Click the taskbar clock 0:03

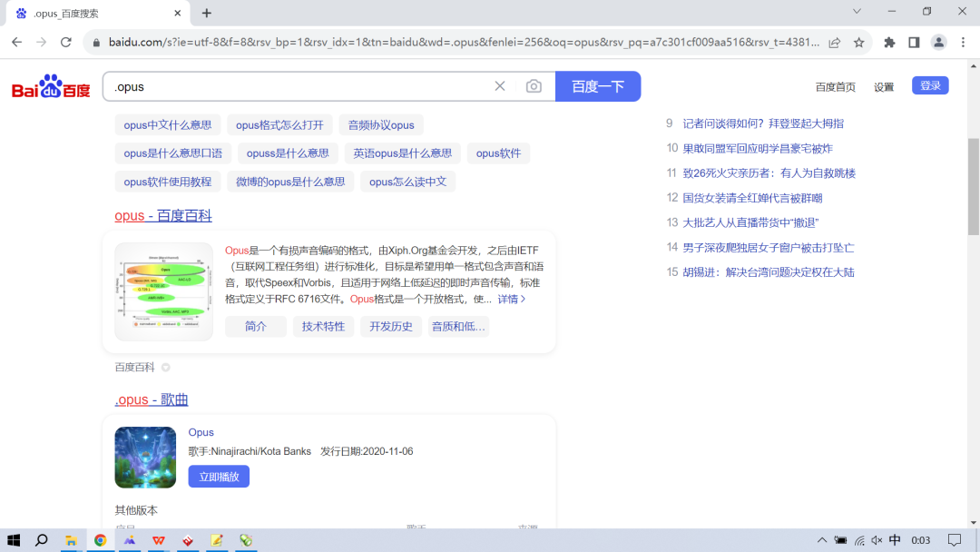click(921, 540)
